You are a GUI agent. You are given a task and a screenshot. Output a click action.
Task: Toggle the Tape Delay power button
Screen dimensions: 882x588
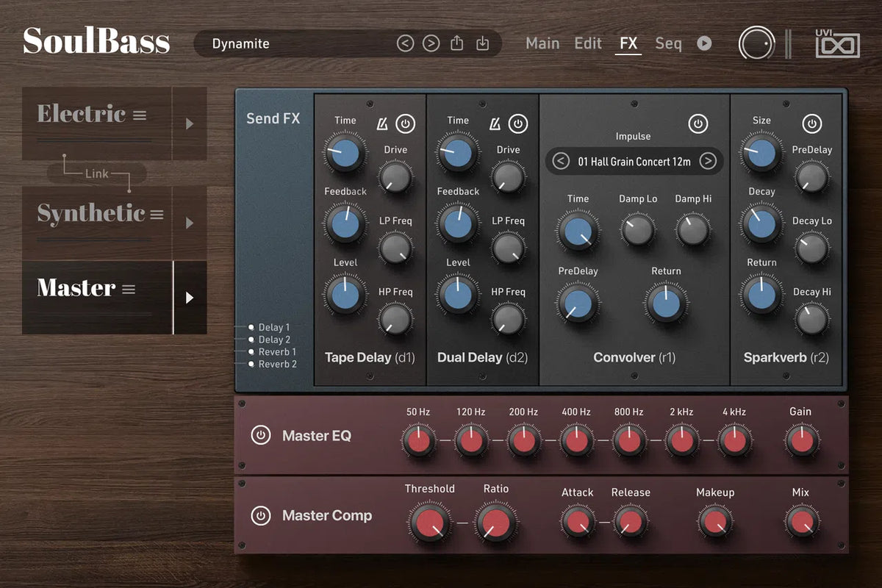click(405, 123)
